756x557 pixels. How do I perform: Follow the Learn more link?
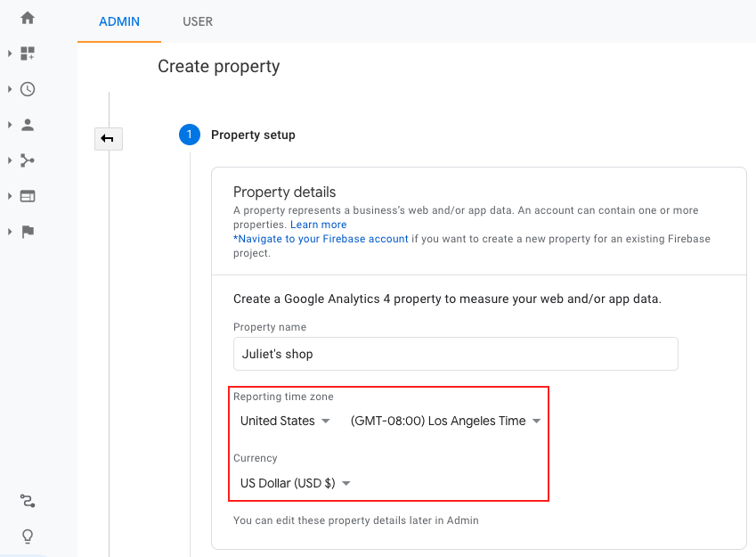(x=318, y=225)
